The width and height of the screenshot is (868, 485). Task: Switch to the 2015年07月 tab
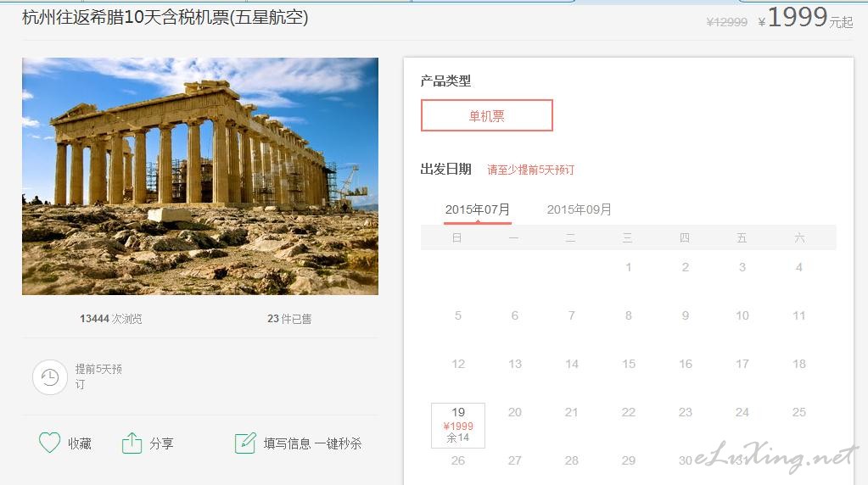(x=477, y=209)
